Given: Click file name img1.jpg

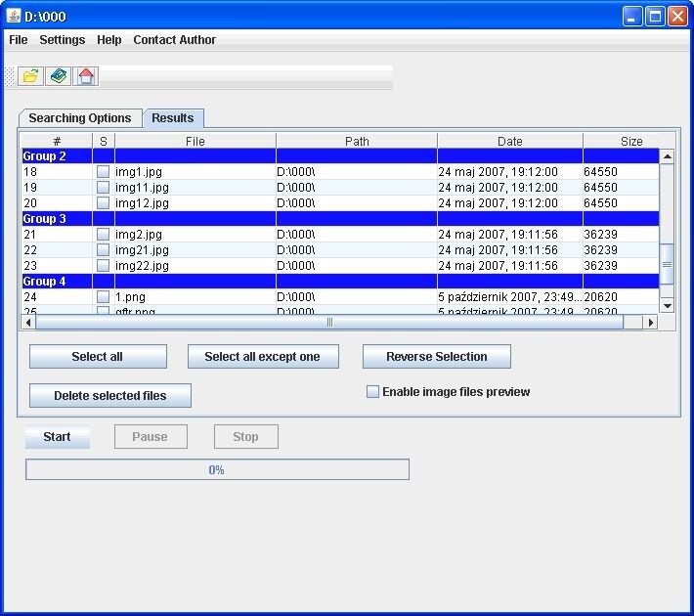Looking at the screenshot, I should [139, 172].
